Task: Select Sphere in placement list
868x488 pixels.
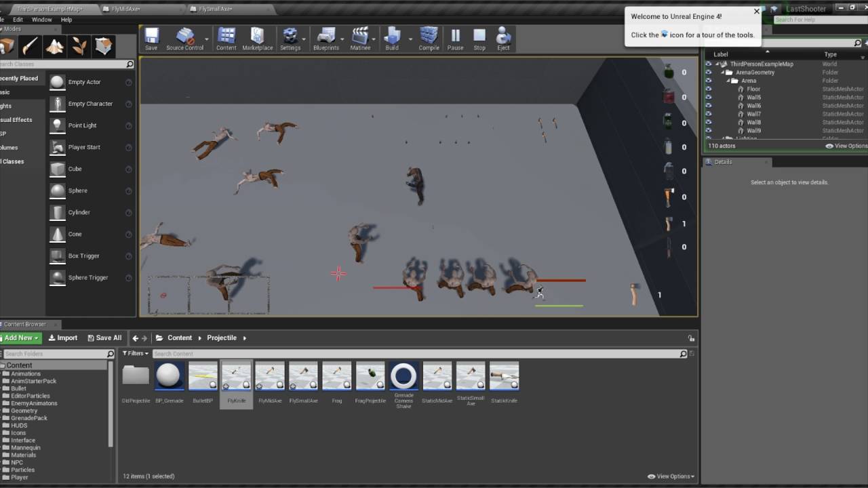Action: tap(92, 190)
